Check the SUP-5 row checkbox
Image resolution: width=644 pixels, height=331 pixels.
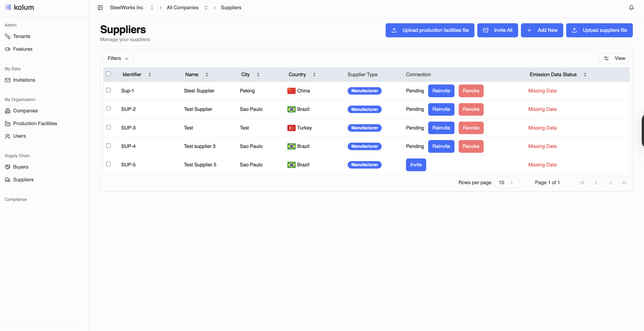(109, 164)
